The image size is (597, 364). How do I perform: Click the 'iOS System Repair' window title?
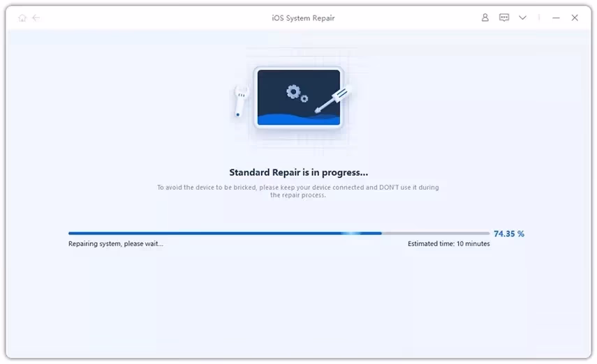point(303,17)
